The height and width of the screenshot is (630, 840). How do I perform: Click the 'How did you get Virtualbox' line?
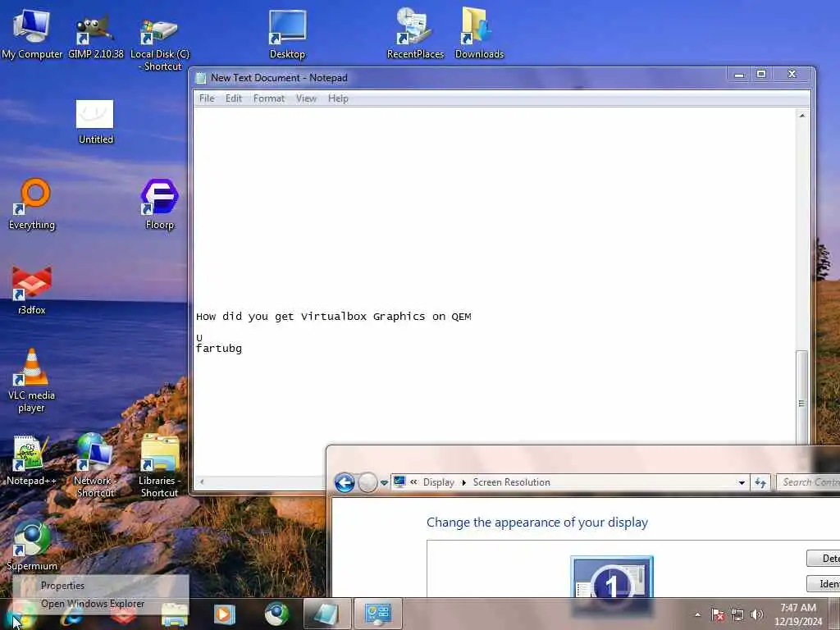334,317
